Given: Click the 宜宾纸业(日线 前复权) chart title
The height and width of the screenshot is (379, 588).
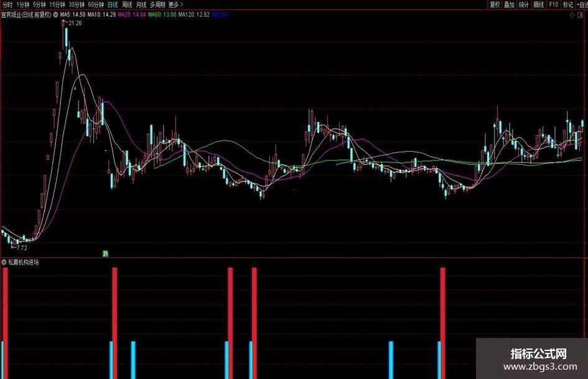Looking at the screenshot, I should (26, 15).
